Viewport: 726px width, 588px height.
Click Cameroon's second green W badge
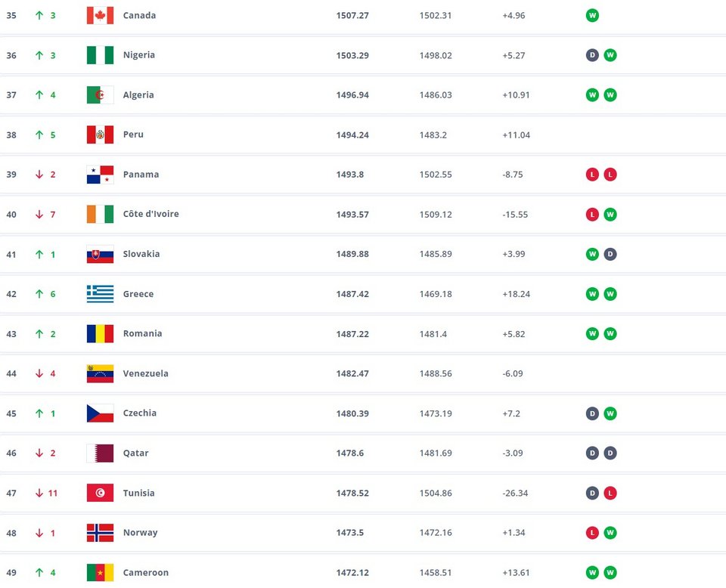610,572
